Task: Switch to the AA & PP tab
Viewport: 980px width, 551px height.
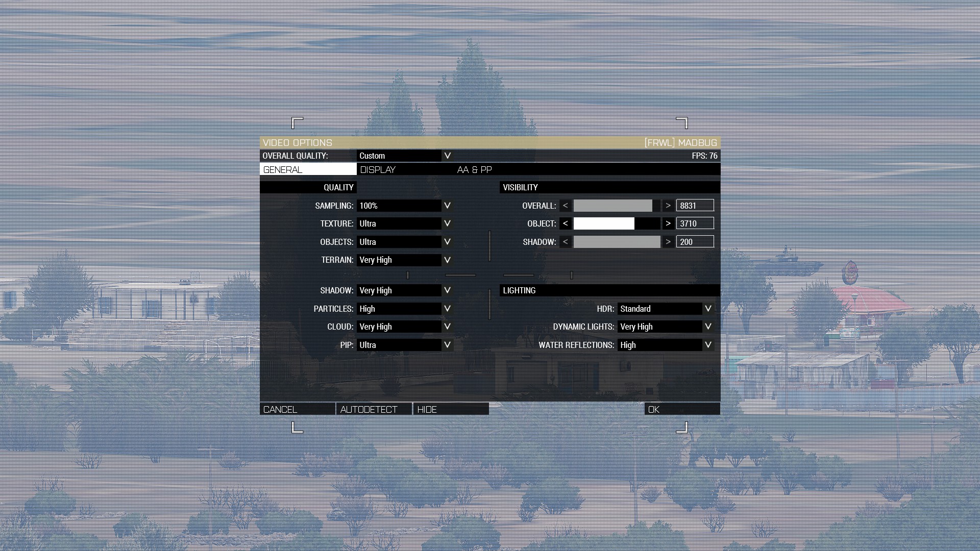Action: point(474,169)
